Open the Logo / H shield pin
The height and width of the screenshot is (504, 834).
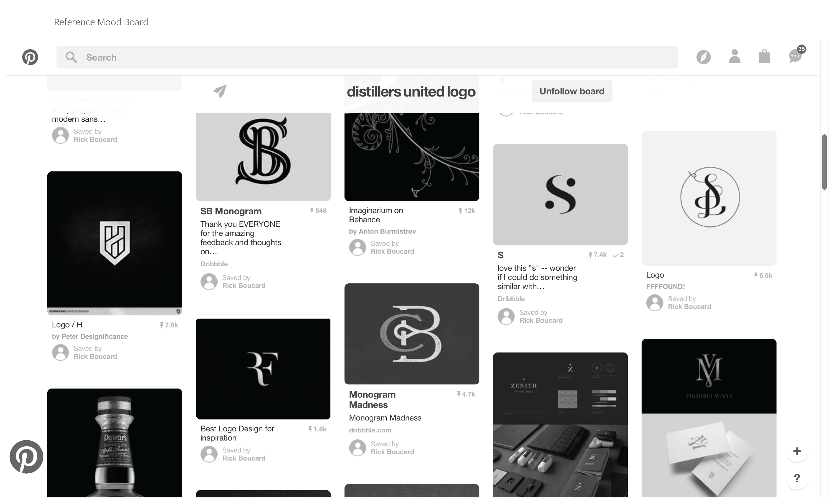[115, 243]
